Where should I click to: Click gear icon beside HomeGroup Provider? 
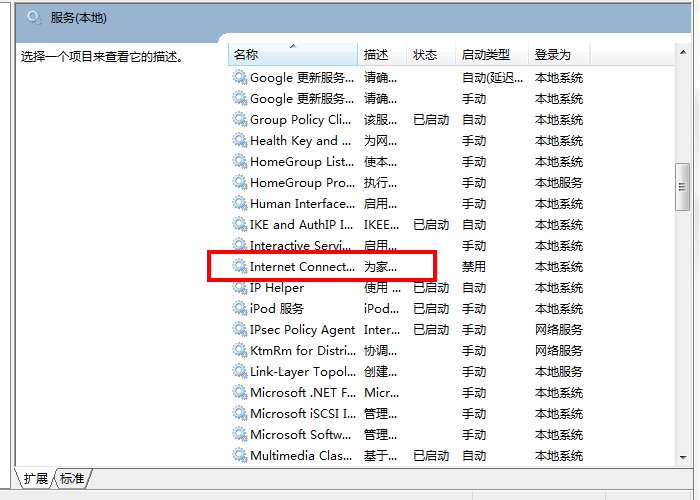coord(240,183)
